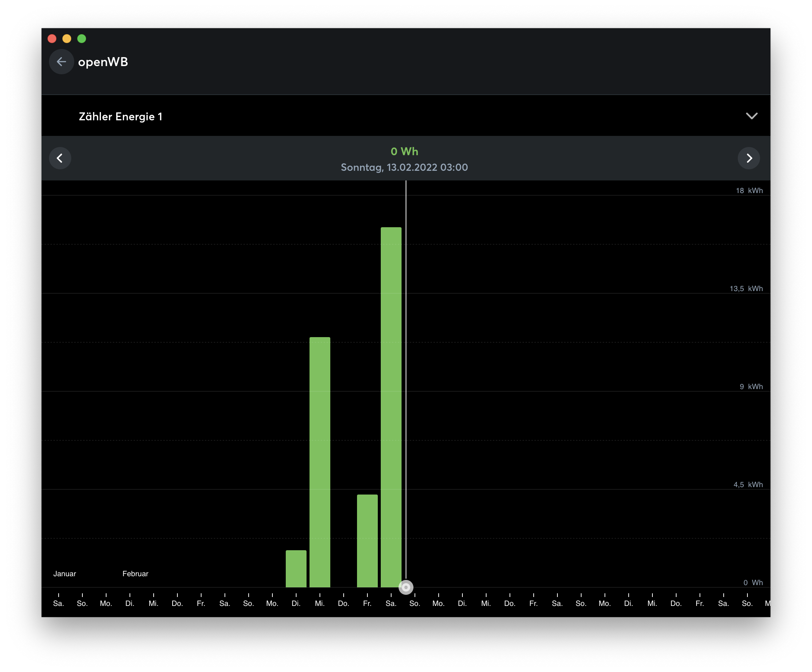The height and width of the screenshot is (672, 812).
Task: Click the red close window button
Action: [52, 39]
